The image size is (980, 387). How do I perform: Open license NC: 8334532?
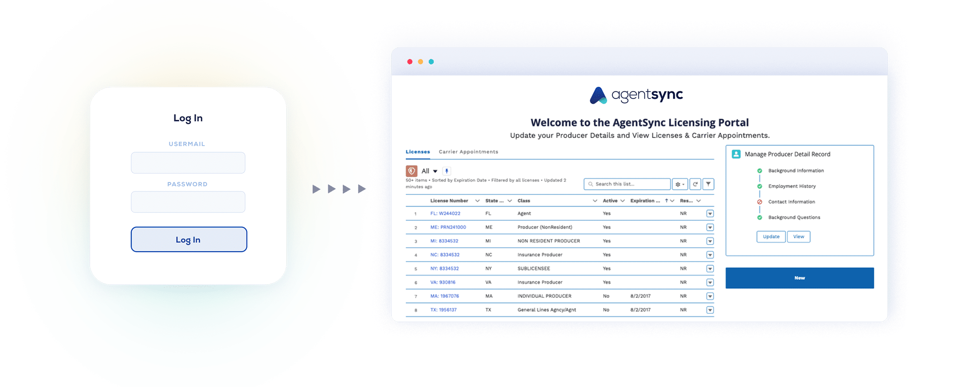[x=445, y=255]
